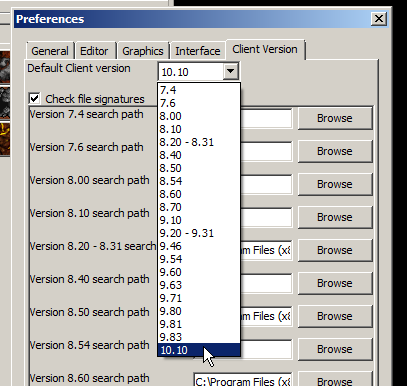The image size is (407, 386).
Task: Choose 7.4 from the version list
Action: point(199,90)
